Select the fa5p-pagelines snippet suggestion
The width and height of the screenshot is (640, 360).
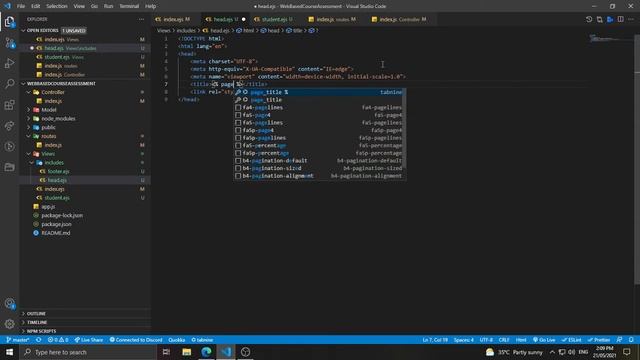tap(319, 138)
